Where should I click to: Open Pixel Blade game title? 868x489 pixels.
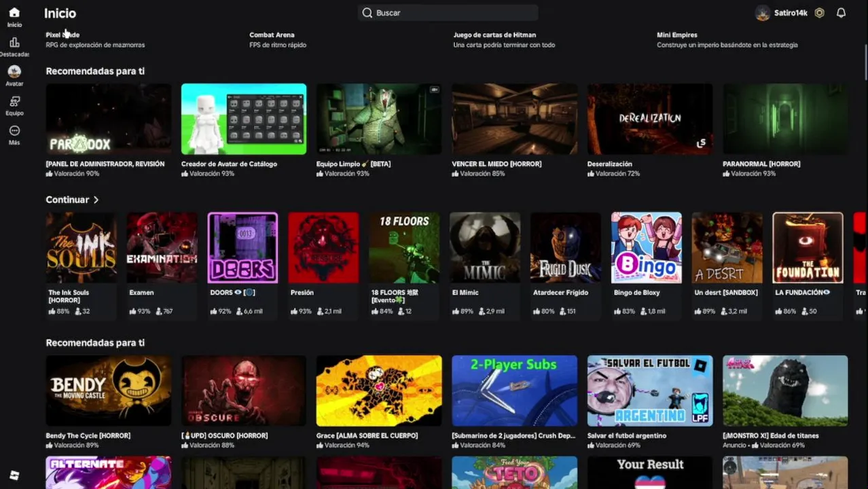62,35
